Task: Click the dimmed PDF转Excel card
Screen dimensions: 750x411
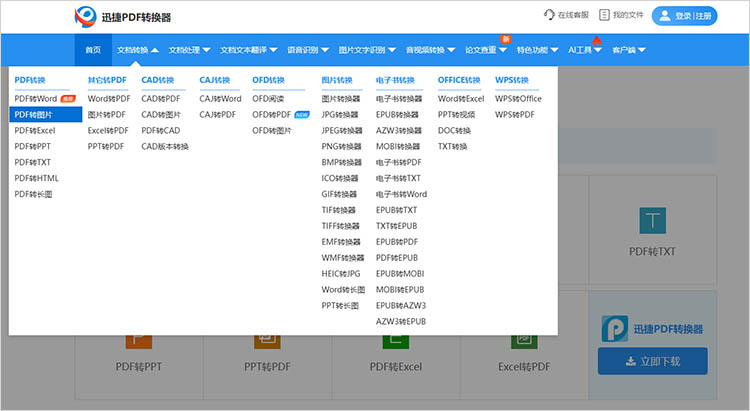Action: point(396,367)
